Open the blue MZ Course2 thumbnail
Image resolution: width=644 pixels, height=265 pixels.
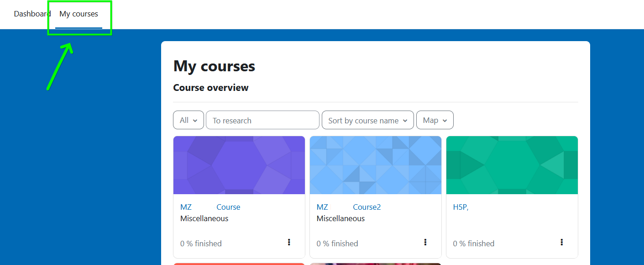[x=376, y=165]
